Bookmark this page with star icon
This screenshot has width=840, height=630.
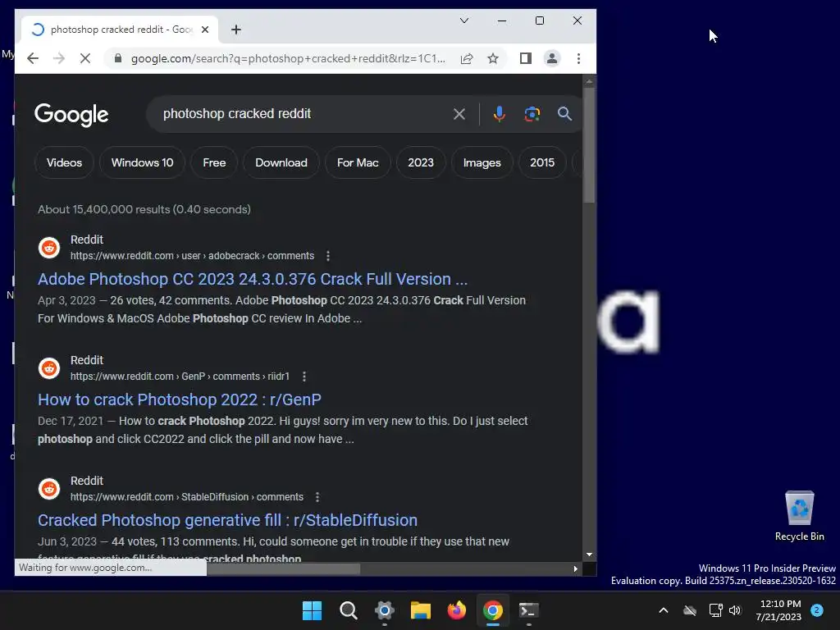493,58
